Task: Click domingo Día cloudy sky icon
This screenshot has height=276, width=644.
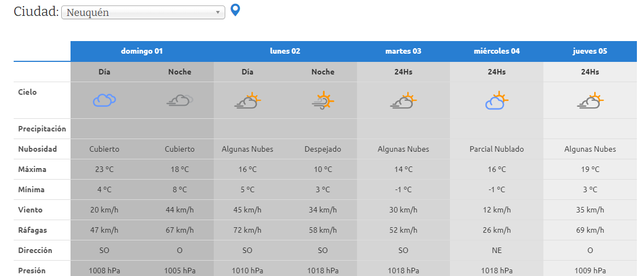Action: pos(104,100)
